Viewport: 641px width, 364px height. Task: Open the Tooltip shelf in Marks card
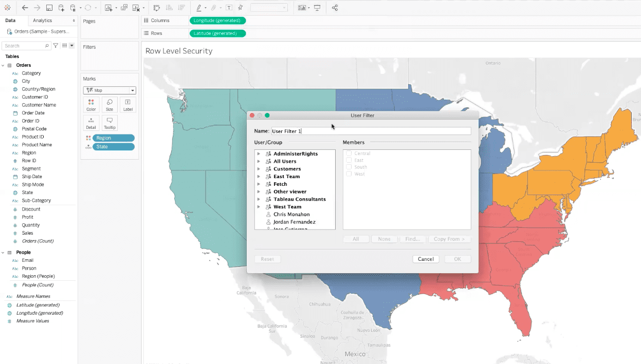click(109, 122)
